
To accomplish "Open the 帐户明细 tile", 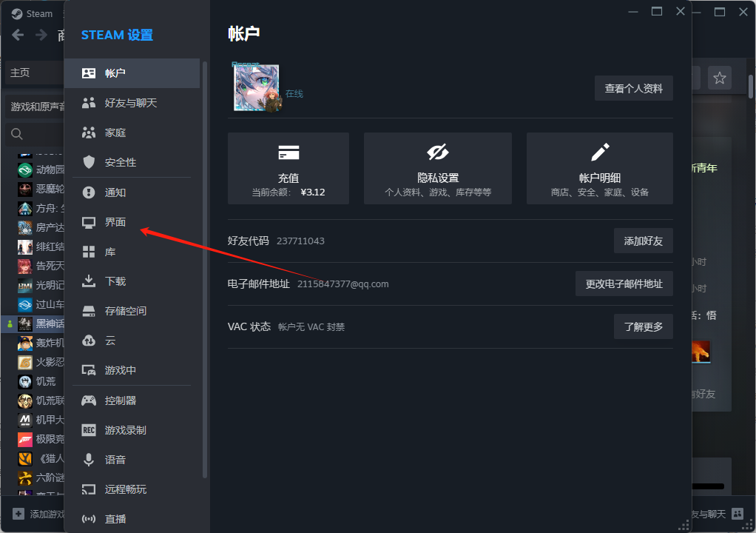I will 600,168.
